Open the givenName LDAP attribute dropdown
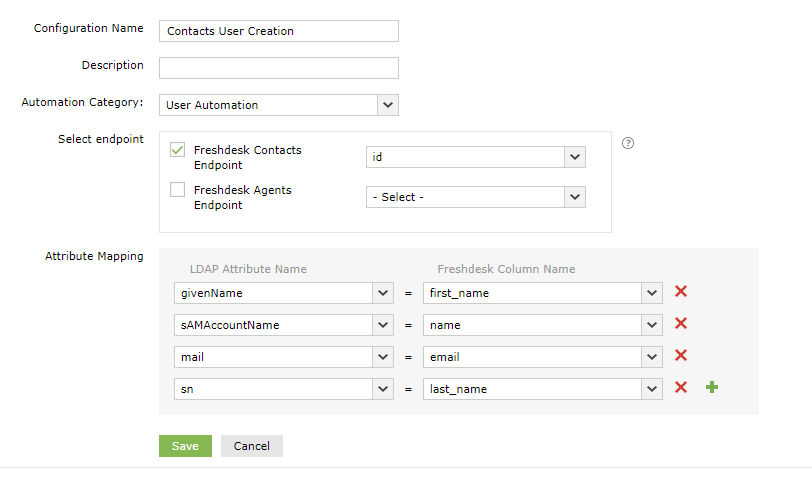 (382, 293)
